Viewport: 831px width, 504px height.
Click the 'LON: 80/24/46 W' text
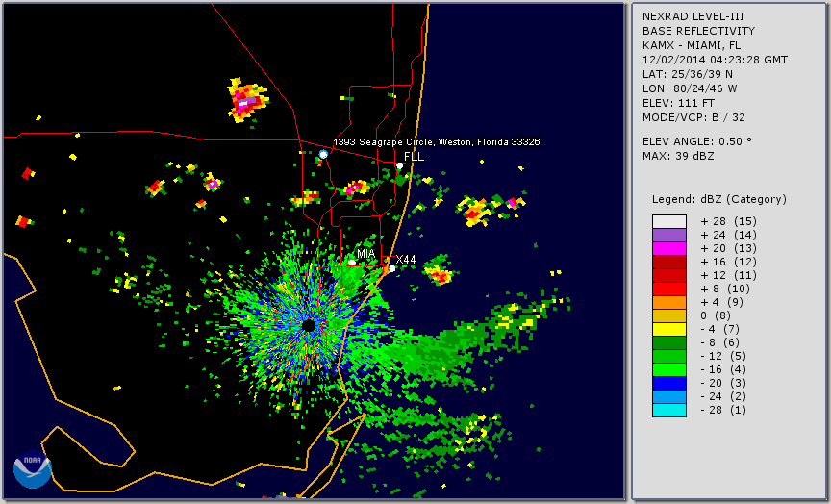(690, 88)
